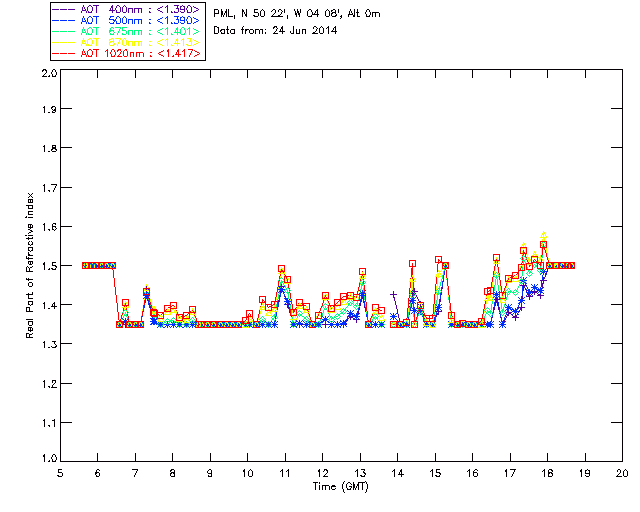Viewport: 640px width, 512px height.
Task: Click the x-axis hour label 9
Action: click(x=210, y=473)
